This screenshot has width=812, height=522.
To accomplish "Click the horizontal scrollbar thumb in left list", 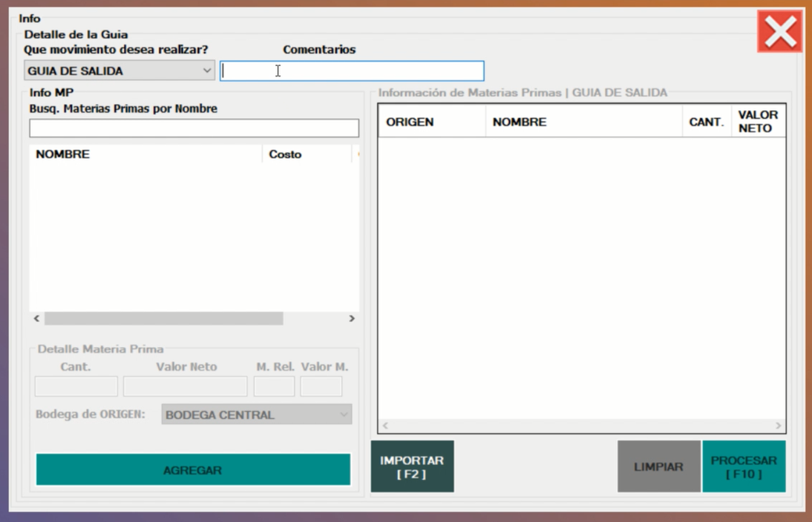I will coord(163,319).
